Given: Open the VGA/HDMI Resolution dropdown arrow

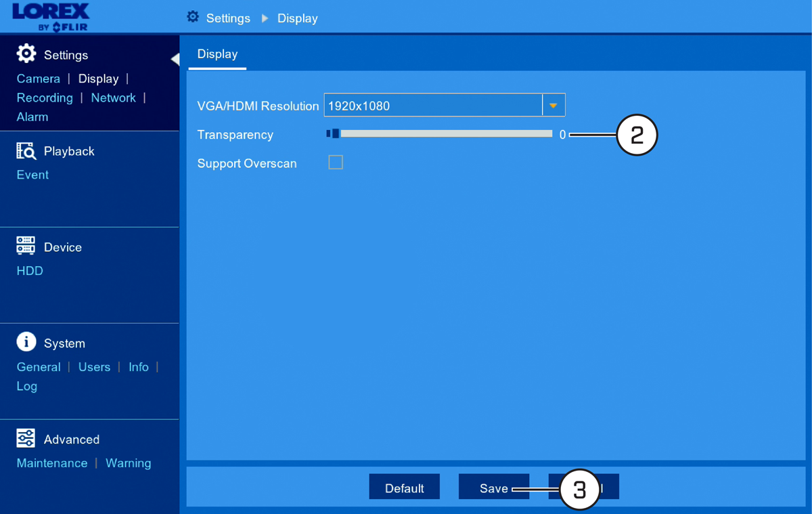Looking at the screenshot, I should point(554,106).
